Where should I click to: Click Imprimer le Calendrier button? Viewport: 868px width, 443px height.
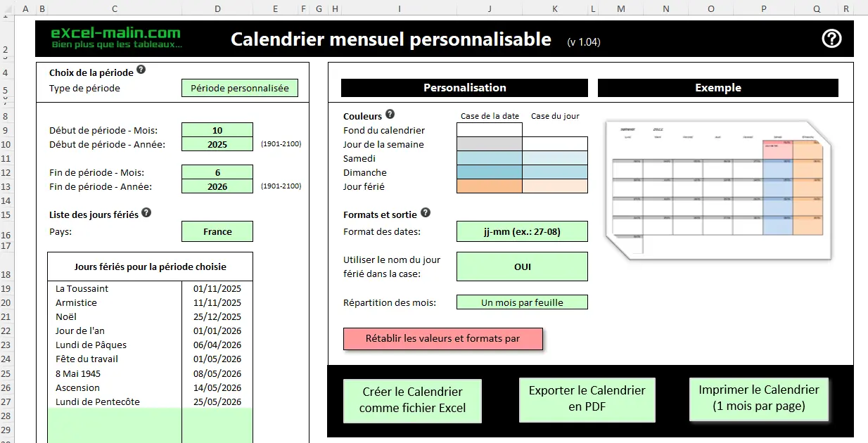coord(758,399)
